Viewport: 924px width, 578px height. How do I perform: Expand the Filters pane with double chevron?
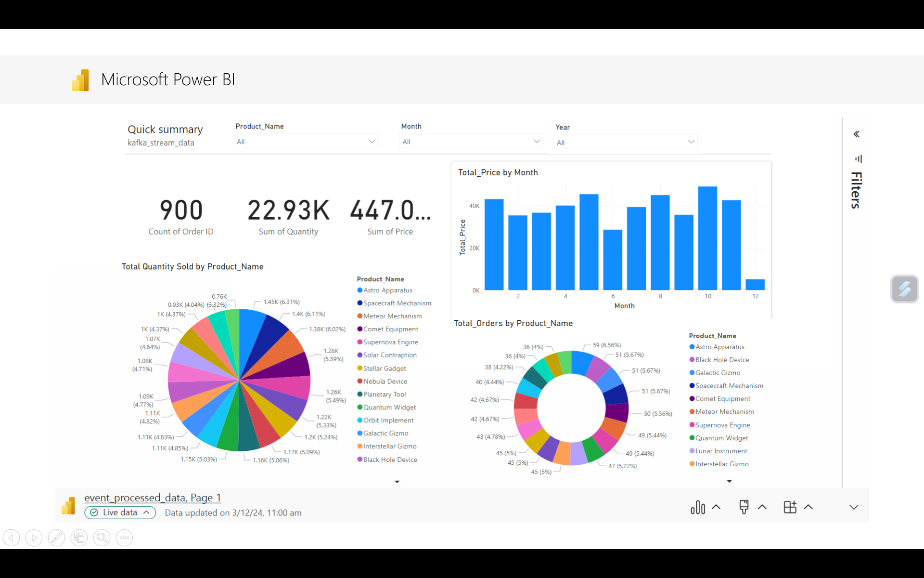coord(857,134)
